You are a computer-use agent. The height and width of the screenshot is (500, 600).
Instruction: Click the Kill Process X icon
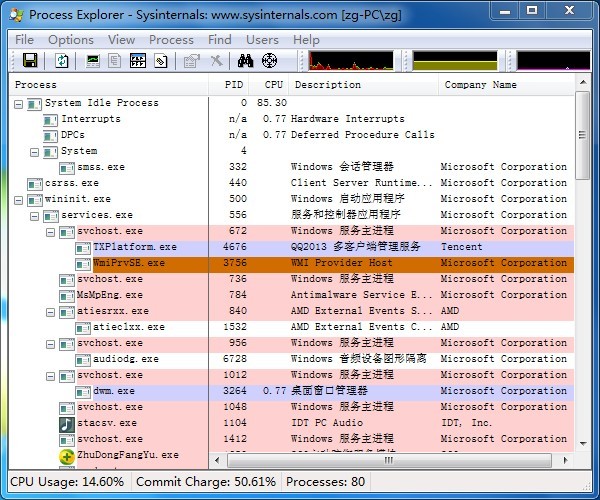(x=216, y=61)
